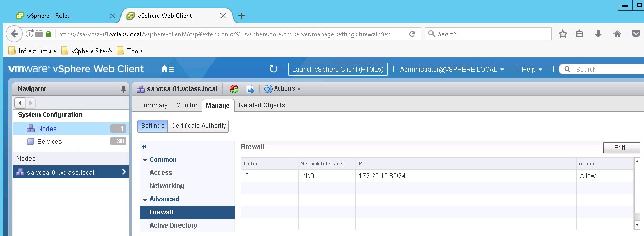The height and width of the screenshot is (236, 644).
Task: Click the sa-vcsa-01 node icon in the header
Action: coord(140,89)
